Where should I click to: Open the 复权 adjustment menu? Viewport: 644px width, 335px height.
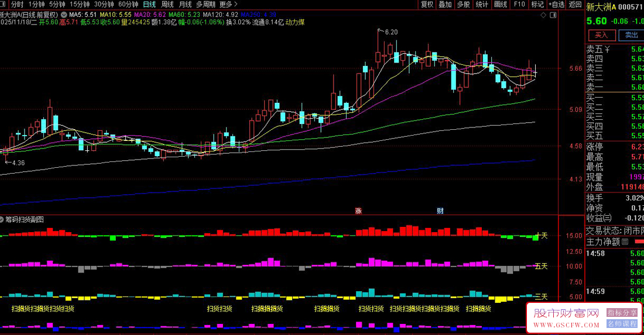pos(427,4)
